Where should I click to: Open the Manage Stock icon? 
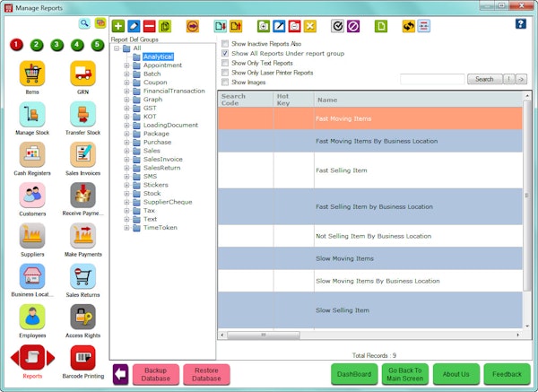pos(32,114)
